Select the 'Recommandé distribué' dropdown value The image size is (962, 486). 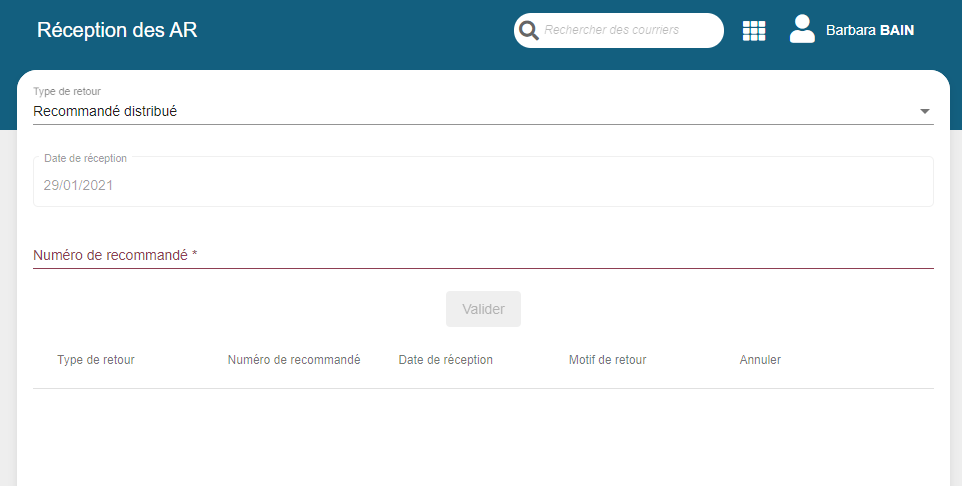105,112
